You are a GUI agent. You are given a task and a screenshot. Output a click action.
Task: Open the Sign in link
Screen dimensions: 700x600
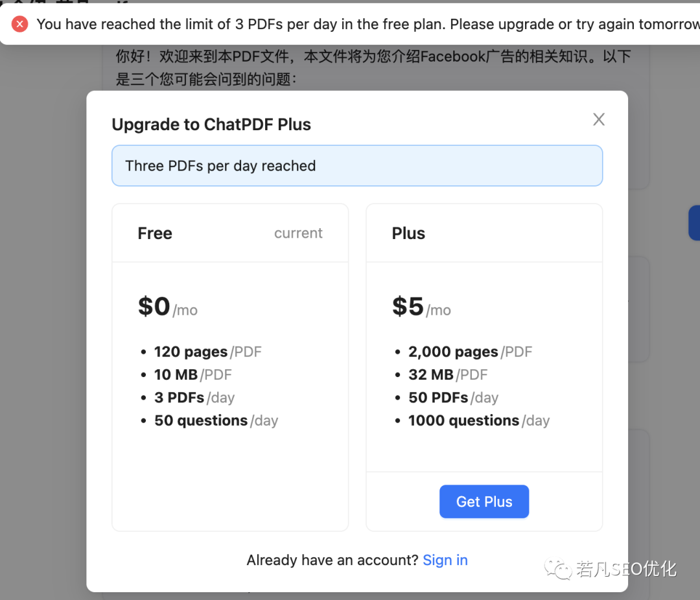coord(445,560)
